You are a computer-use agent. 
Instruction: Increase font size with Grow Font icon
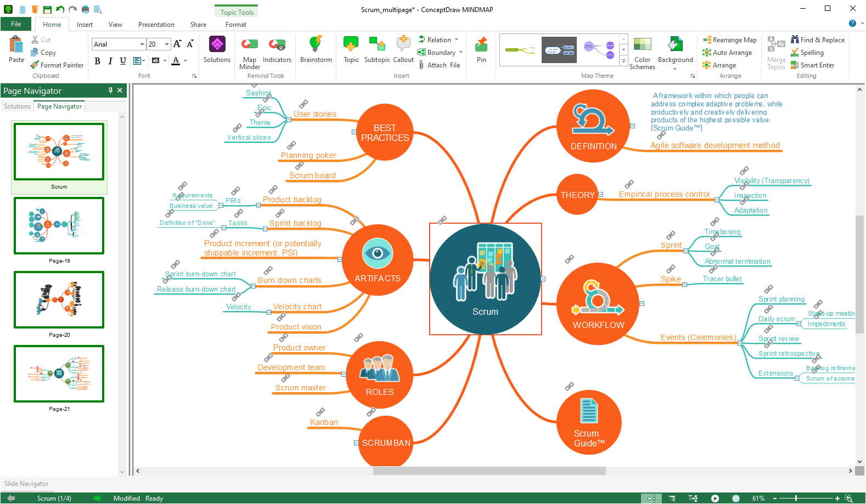(177, 44)
